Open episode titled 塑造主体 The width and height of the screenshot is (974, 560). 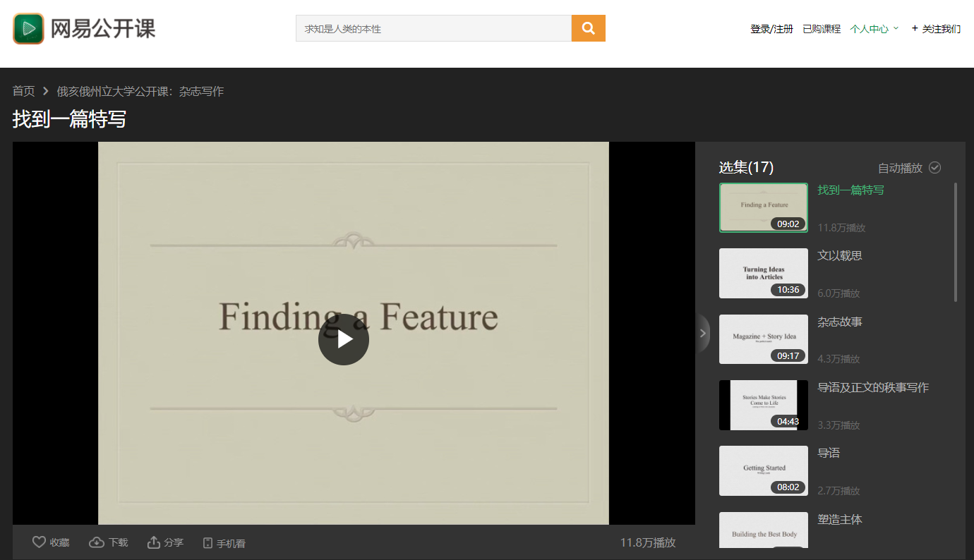coord(840,519)
